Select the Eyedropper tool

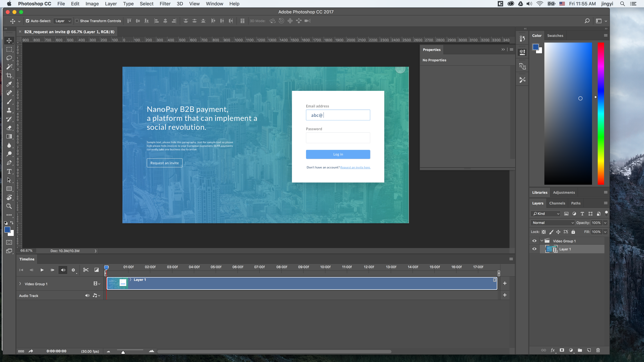pyautogui.click(x=9, y=84)
